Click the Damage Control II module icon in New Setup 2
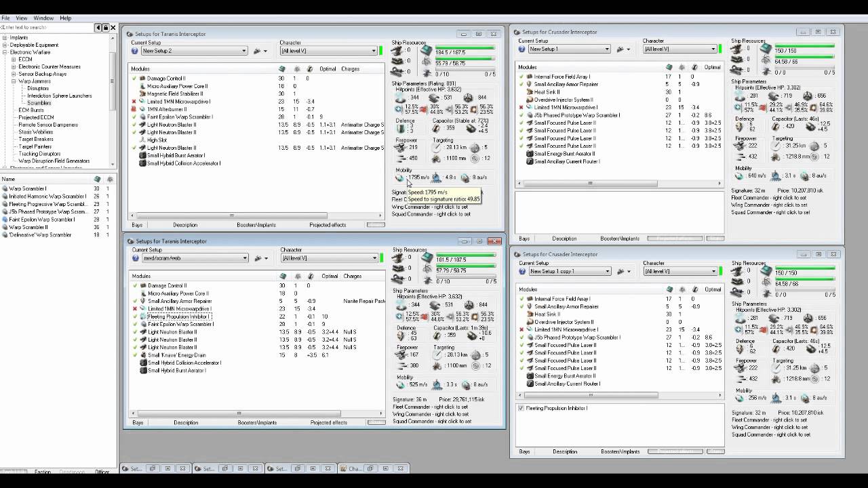 142,79
